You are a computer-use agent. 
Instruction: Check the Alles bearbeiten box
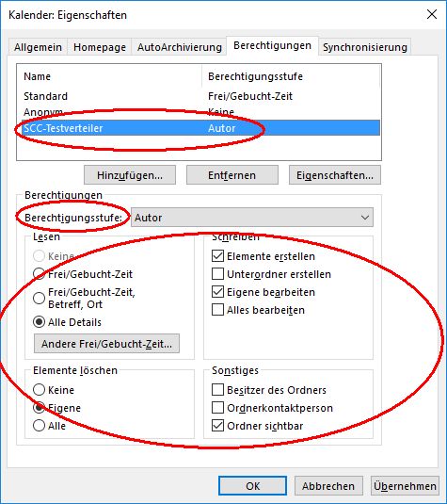point(217,310)
